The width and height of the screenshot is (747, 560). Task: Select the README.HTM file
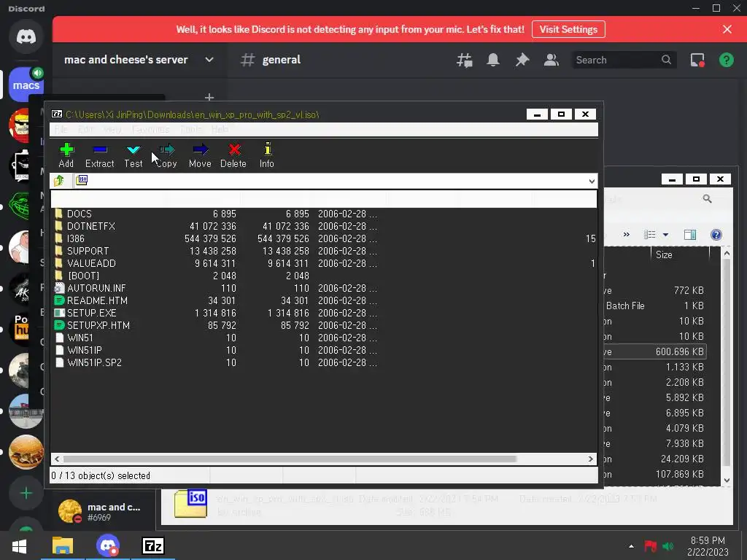pos(97,300)
